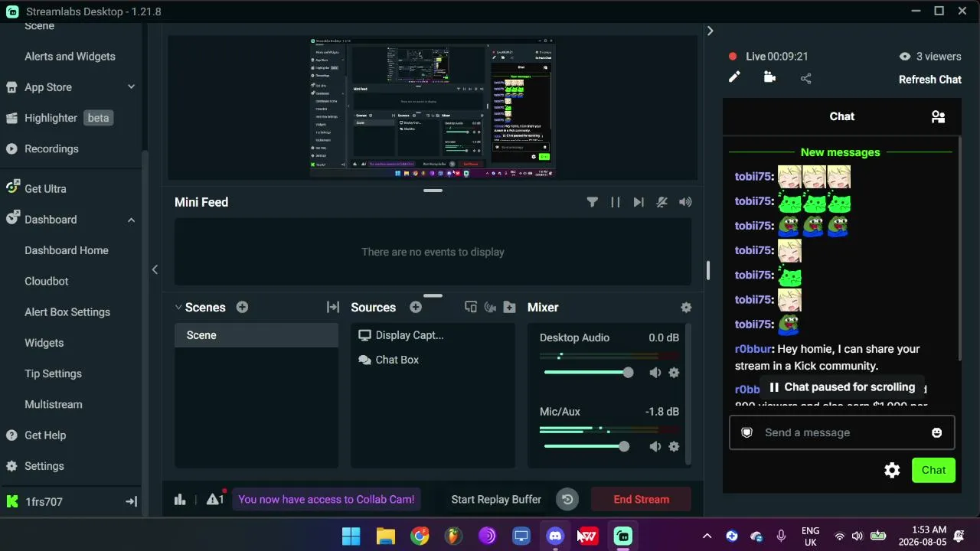The image size is (980, 551).
Task: Toggle the system tray microphone icon
Action: (781, 536)
